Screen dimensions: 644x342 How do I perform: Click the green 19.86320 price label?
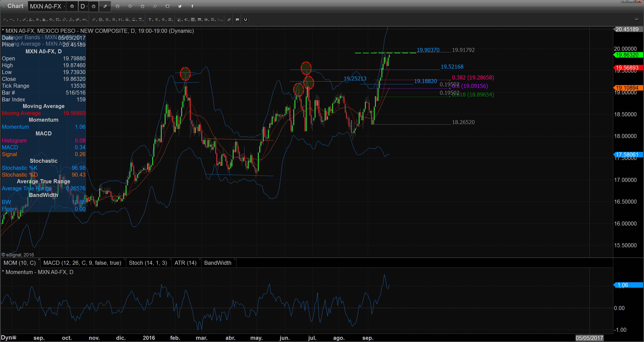[x=628, y=55]
